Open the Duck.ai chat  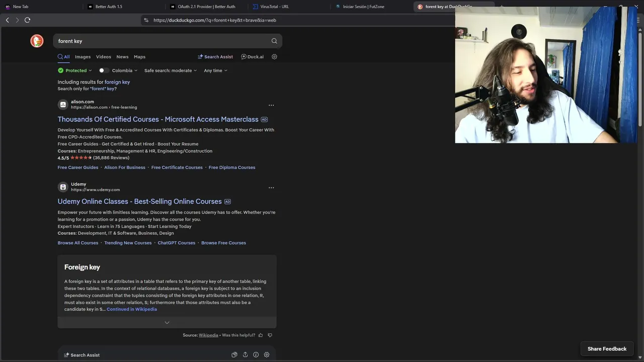coord(252,57)
